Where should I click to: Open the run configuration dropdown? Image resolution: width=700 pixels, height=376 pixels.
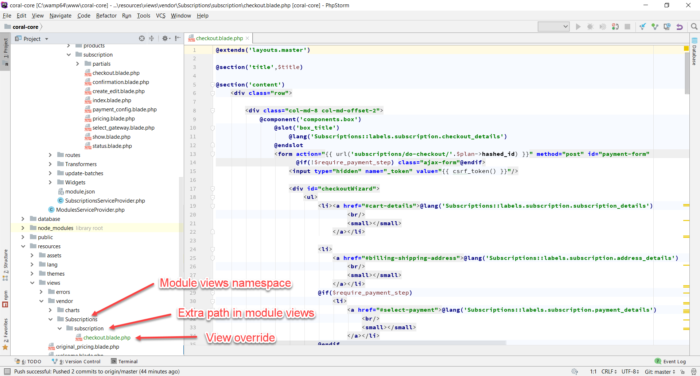pyautogui.click(x=554, y=27)
